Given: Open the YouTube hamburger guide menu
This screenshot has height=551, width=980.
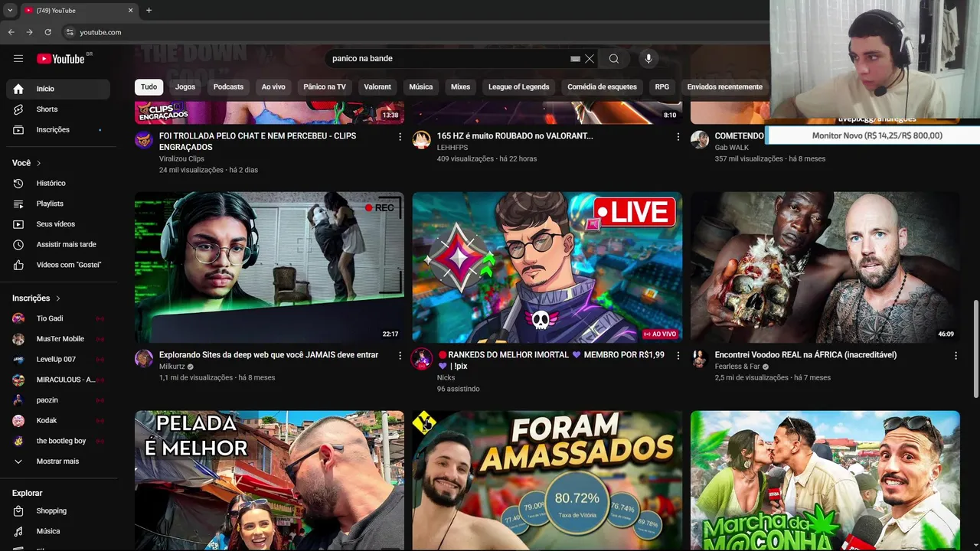Looking at the screenshot, I should 18,59.
